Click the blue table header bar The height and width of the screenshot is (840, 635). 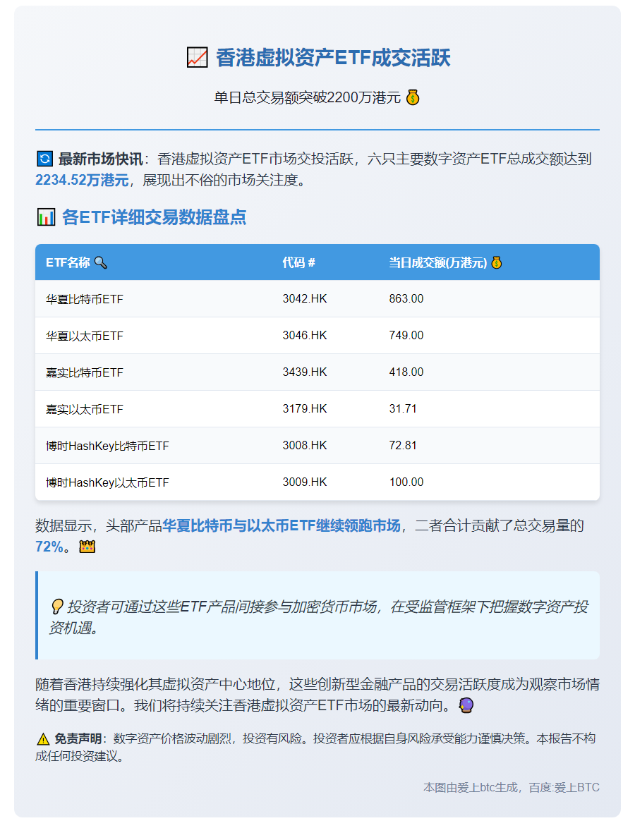coord(317,262)
